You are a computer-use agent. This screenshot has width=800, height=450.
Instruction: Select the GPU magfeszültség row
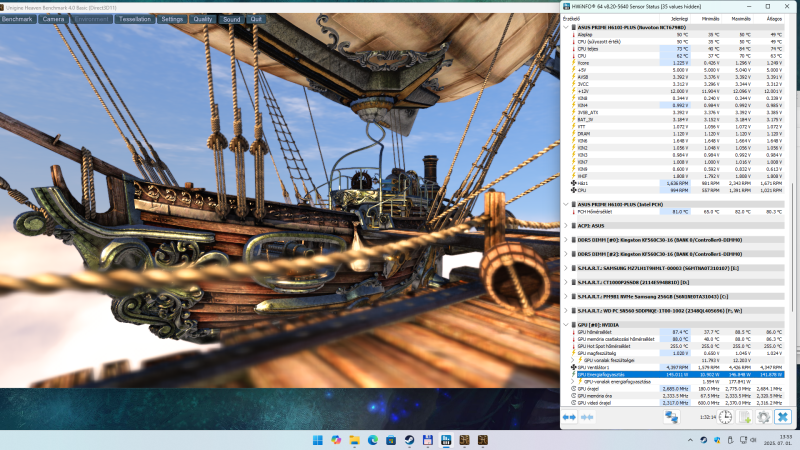pos(679,353)
